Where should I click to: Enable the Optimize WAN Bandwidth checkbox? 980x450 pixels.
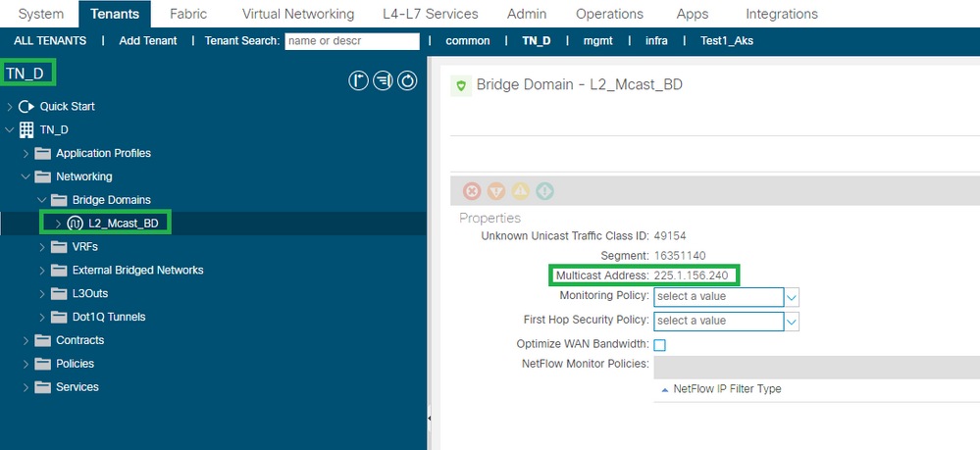(660, 345)
